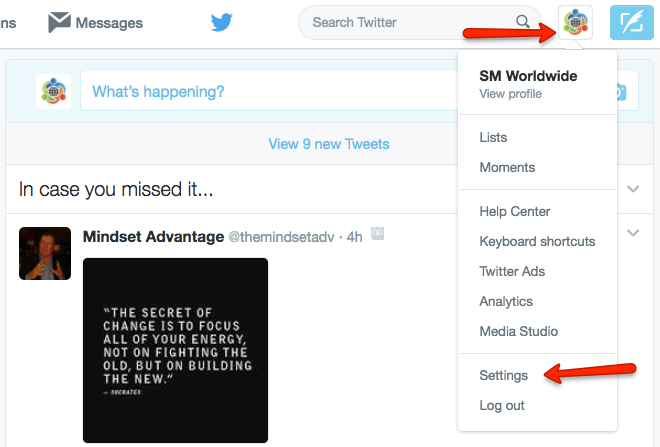Click the compose Tweet quill button
Image resolution: width=660 pixels, height=447 pixels.
(x=631, y=23)
